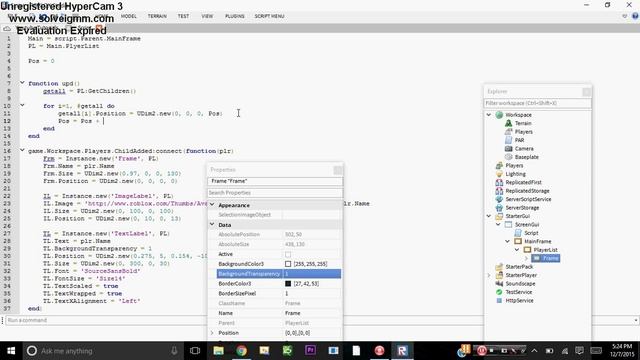Select the highlighted Frame item in Explorer
The image size is (640, 360).
(x=546, y=258)
